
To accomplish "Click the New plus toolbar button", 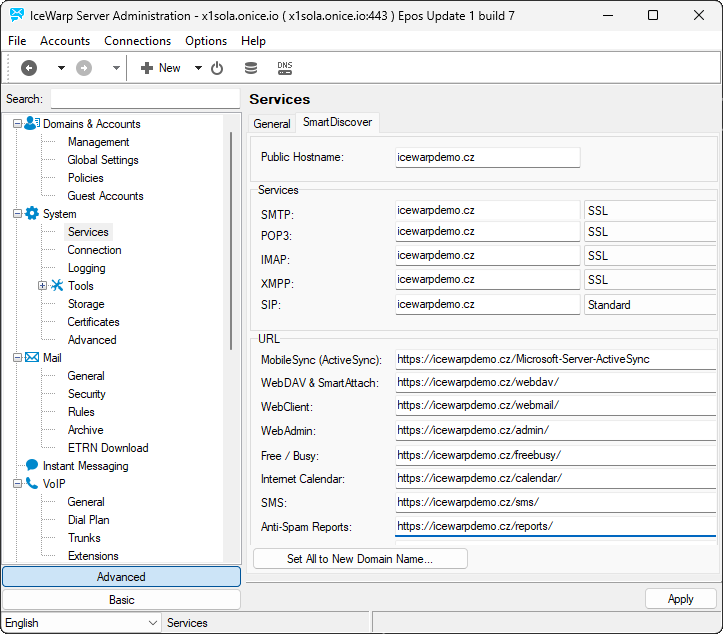I will [x=160, y=68].
